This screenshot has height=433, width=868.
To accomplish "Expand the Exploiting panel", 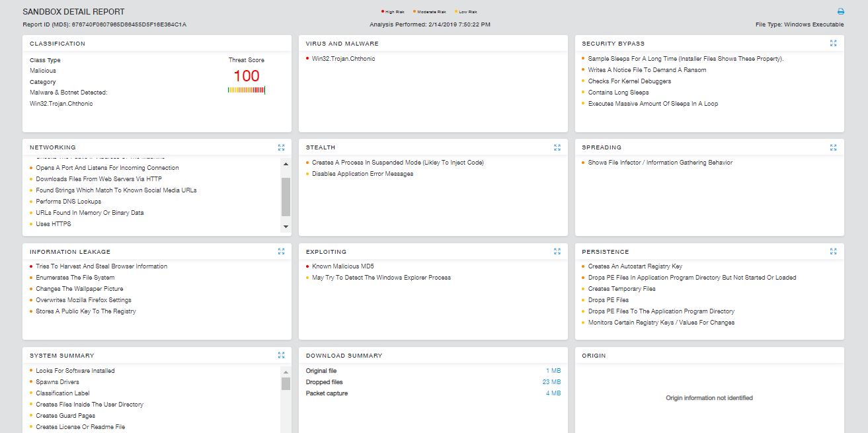I will point(557,252).
